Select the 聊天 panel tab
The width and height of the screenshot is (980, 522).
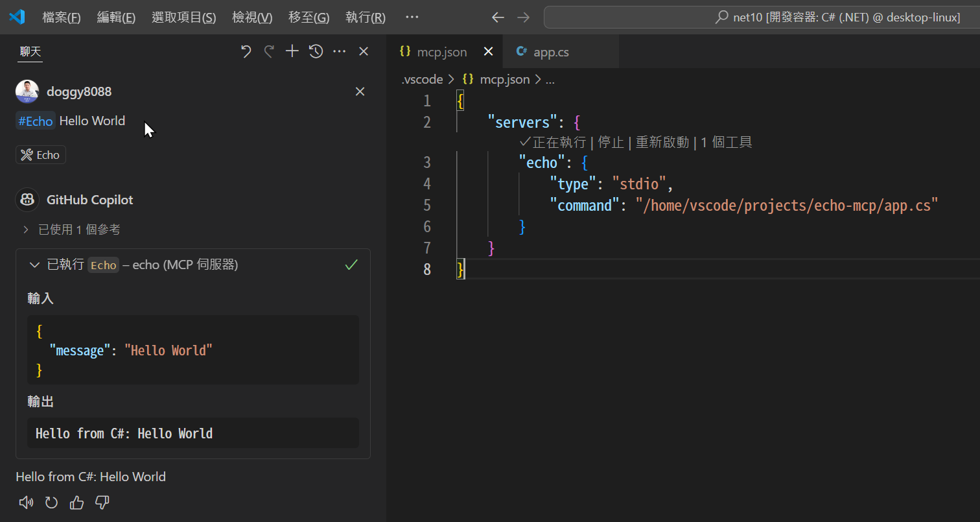(x=30, y=52)
